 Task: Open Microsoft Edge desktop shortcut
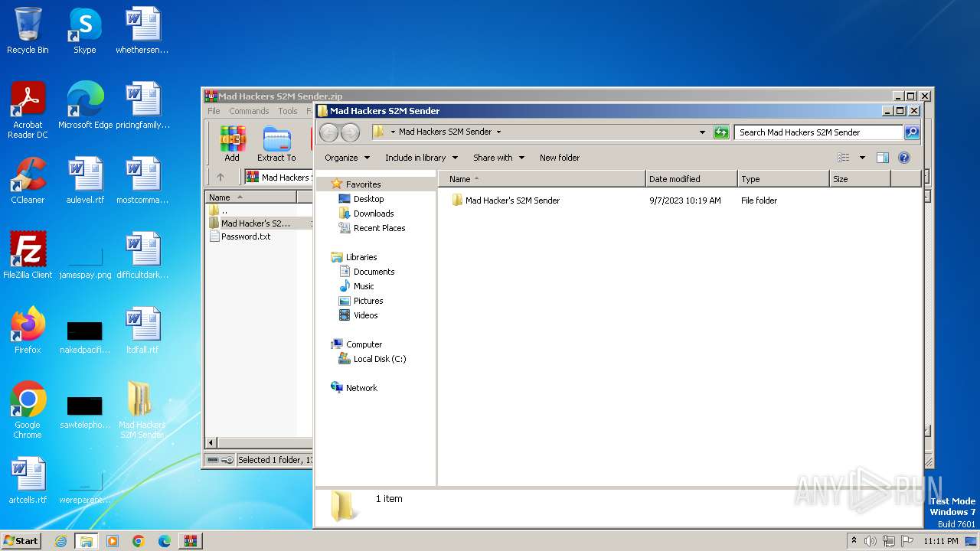85,106
